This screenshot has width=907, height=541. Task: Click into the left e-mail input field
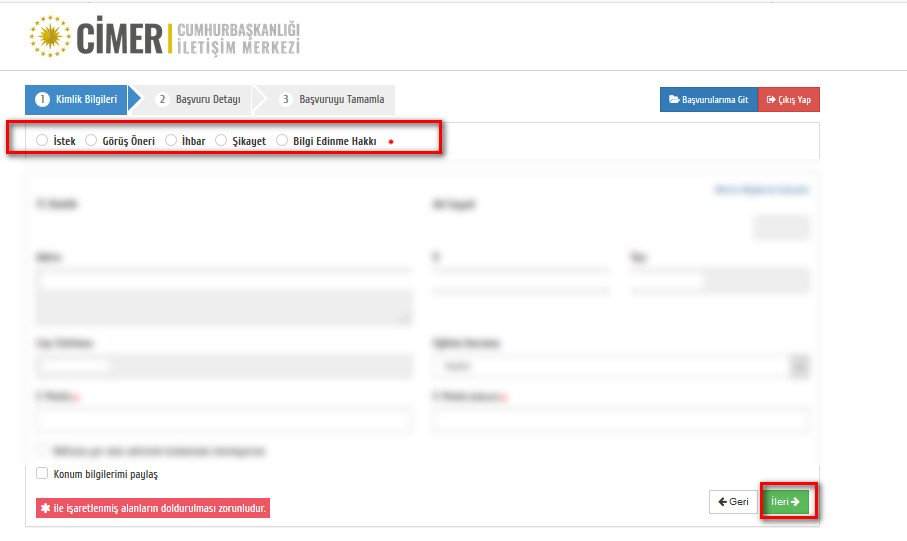pyautogui.click(x=223, y=420)
